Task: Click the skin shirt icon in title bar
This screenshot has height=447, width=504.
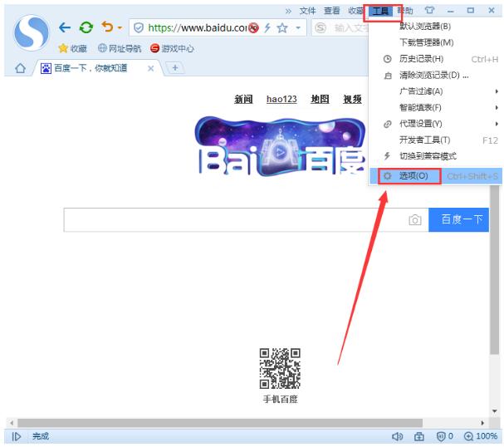Action: point(429,11)
